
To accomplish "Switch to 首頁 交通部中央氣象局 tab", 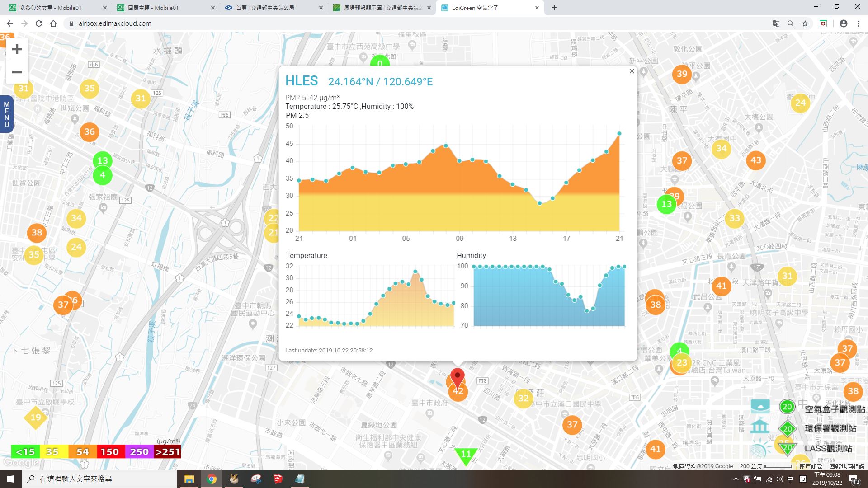I will coord(274,8).
